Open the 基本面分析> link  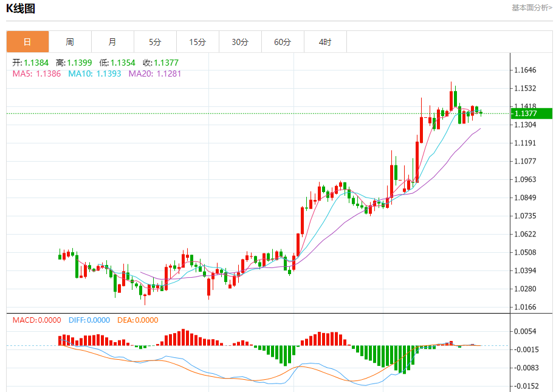pos(532,8)
